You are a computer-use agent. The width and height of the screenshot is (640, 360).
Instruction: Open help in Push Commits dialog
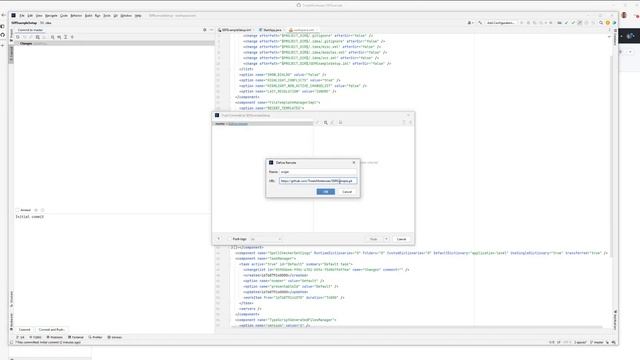point(219,239)
